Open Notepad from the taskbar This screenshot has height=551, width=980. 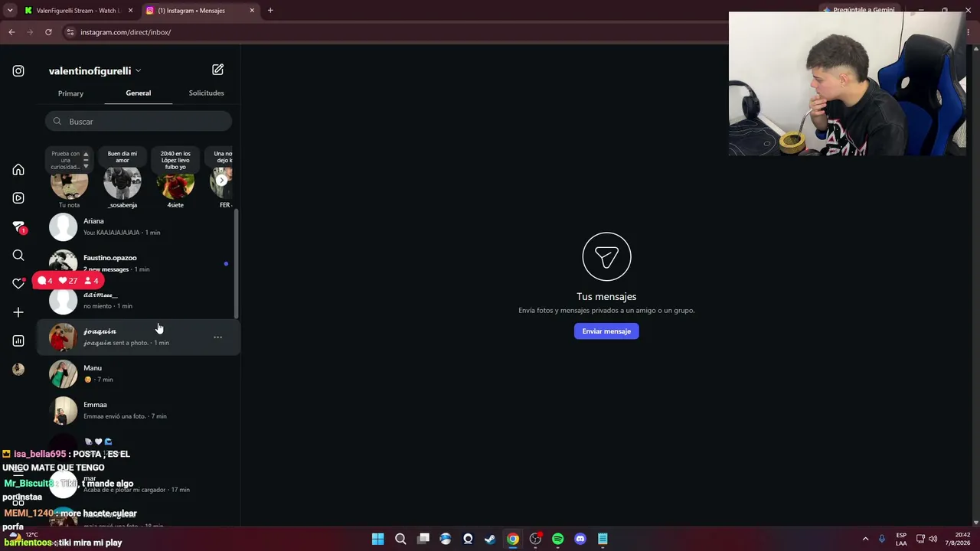click(x=603, y=540)
